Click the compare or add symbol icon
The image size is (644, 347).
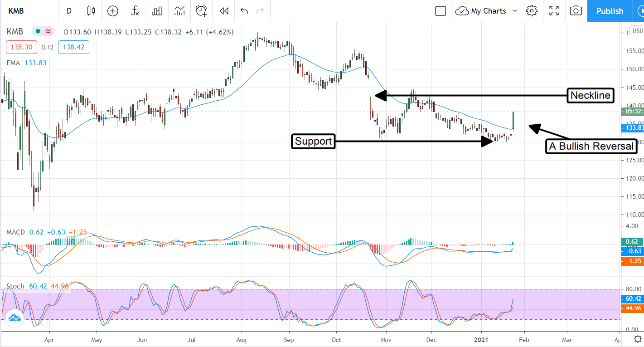tap(112, 11)
